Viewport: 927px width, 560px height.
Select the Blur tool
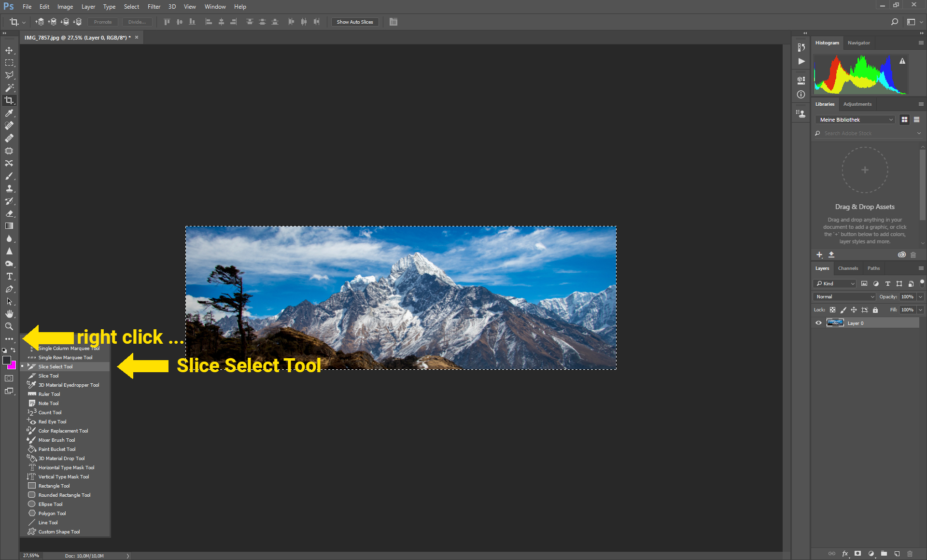pyautogui.click(x=9, y=238)
